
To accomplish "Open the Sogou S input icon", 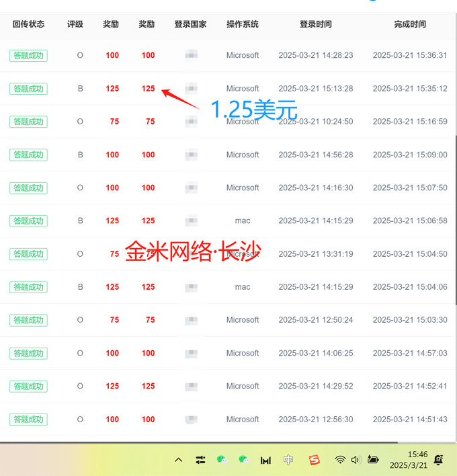I will pos(314,460).
